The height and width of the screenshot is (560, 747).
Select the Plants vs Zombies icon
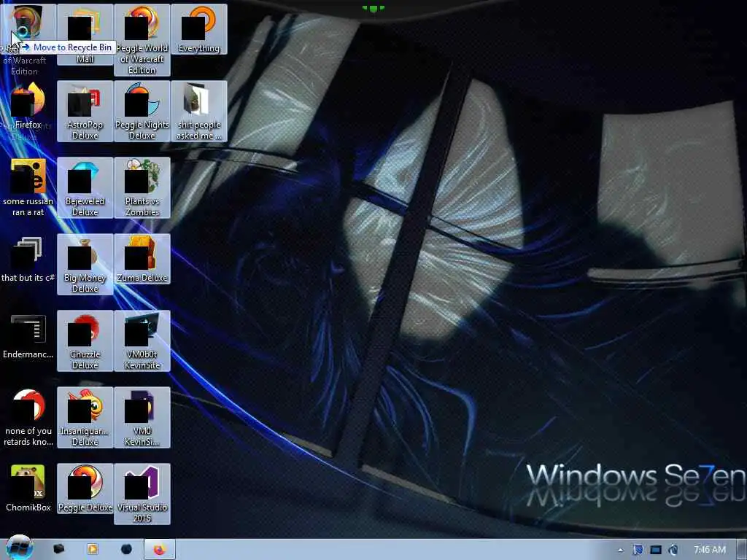[x=142, y=187]
